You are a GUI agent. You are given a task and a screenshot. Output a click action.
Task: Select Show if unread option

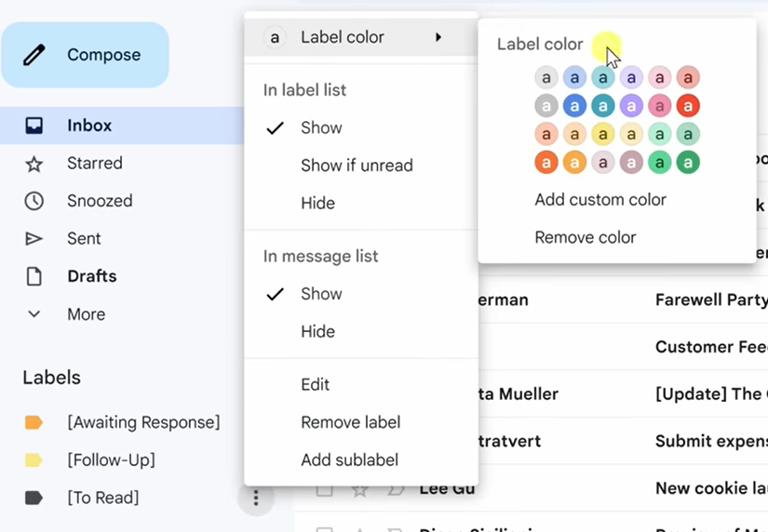[x=357, y=166]
